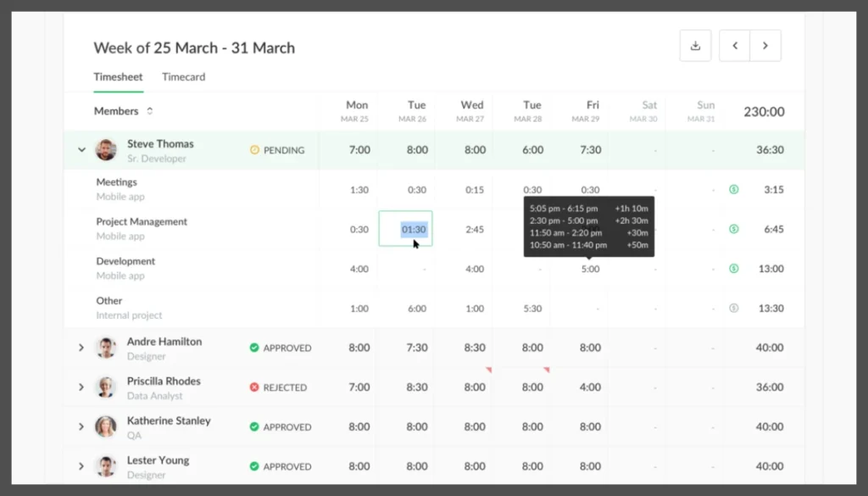Screen dimensions: 868x496
Task: Click 5:05 pm - 6:15 pm tooltip entry
Action: tap(588, 209)
